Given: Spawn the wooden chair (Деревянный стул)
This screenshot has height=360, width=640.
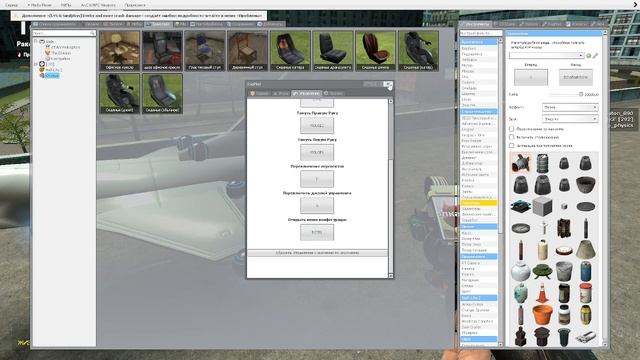Looking at the screenshot, I should 248,51.
